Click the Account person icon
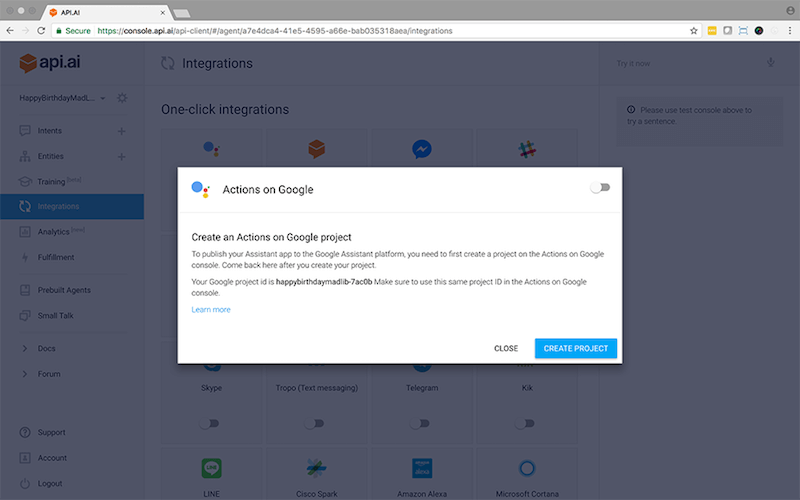Viewport: 800px width, 500px height. [x=24, y=458]
